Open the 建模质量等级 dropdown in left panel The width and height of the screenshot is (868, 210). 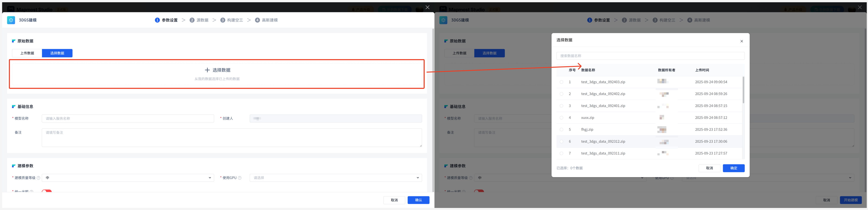(128, 178)
